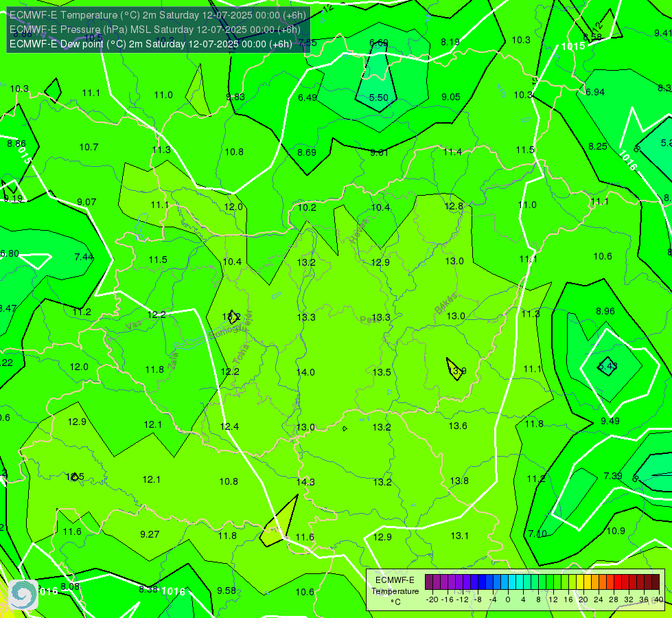Click the Békés county label

pyautogui.click(x=445, y=304)
